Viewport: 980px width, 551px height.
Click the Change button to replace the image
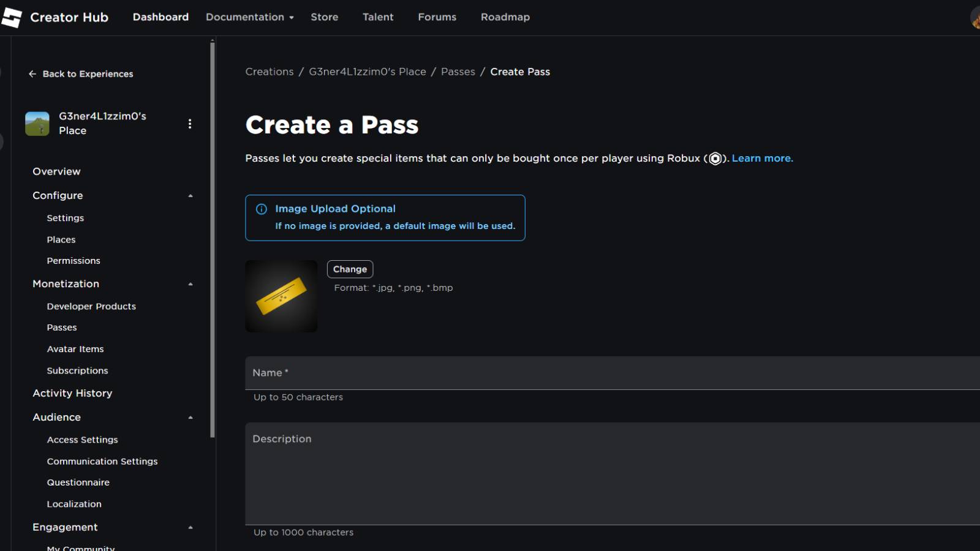tap(350, 269)
